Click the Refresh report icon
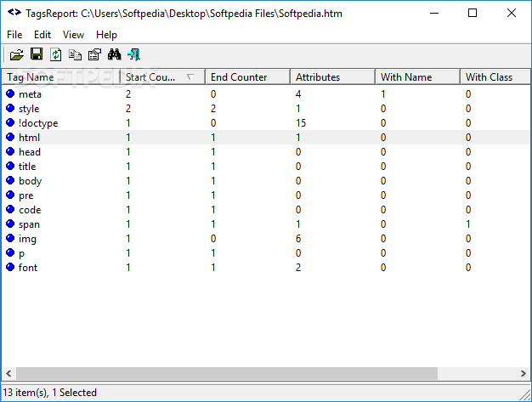 click(x=55, y=54)
